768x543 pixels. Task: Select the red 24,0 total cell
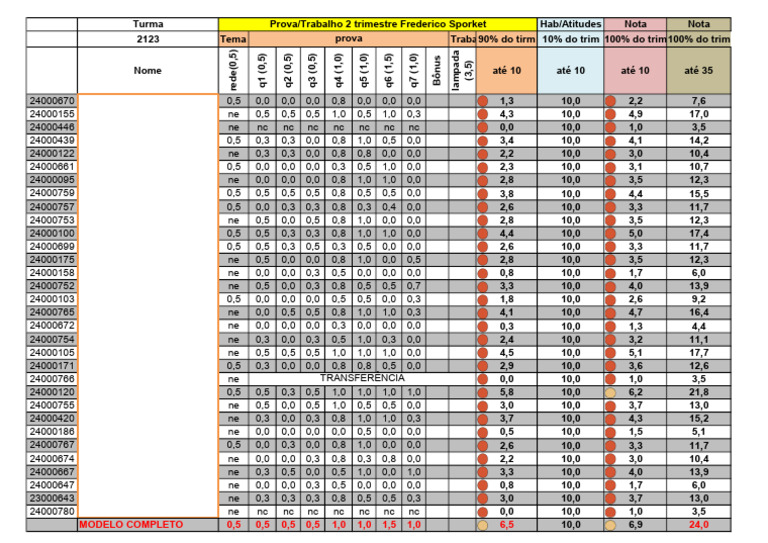698,525
